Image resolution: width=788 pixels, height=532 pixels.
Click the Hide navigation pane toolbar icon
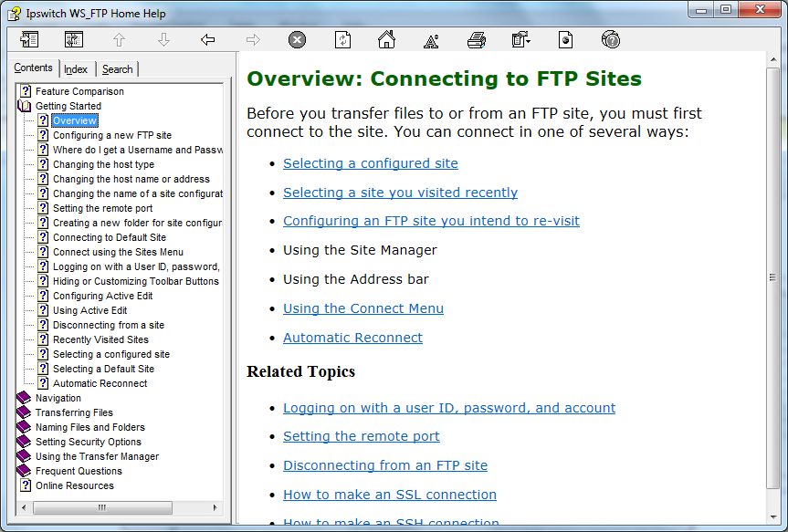click(29, 39)
